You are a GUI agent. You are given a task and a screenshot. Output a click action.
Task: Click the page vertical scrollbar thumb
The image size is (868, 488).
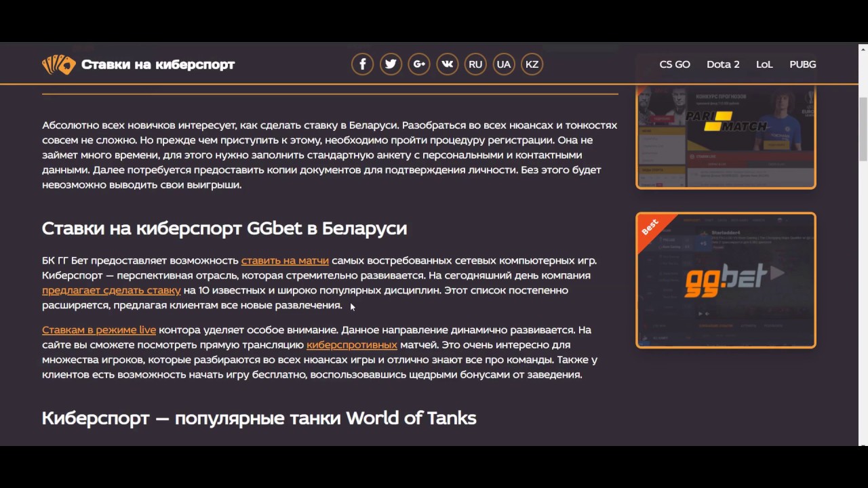click(863, 129)
